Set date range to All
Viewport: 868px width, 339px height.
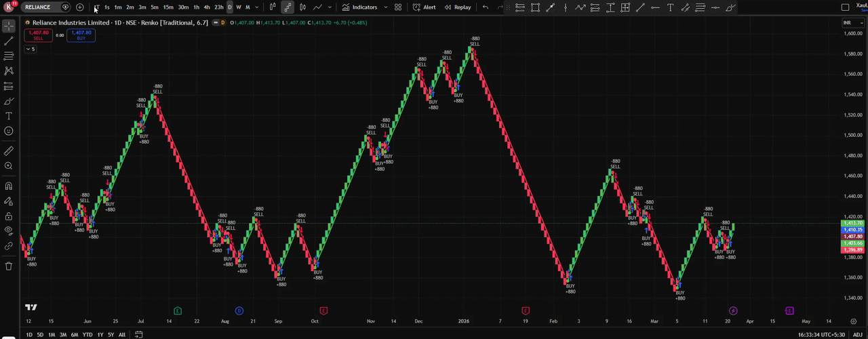pos(121,334)
